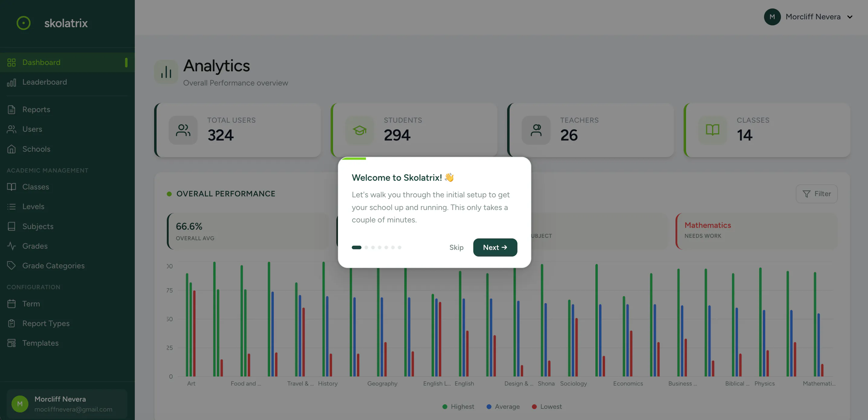Click the Levels list icon
Image resolution: width=868 pixels, height=420 pixels.
pos(11,206)
